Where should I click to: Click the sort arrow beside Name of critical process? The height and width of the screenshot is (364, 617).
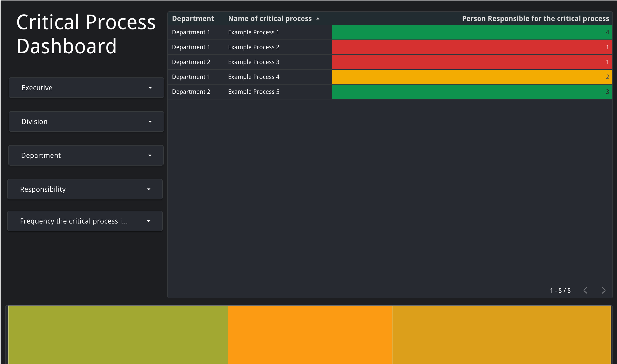(x=318, y=19)
